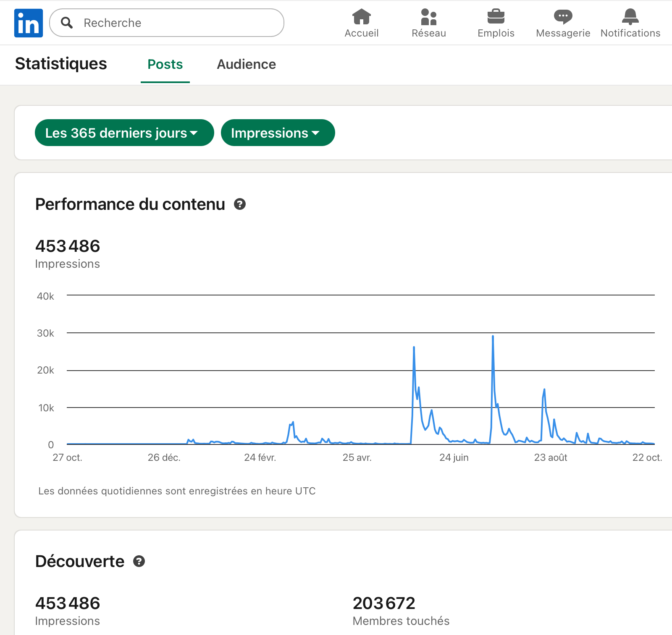The height and width of the screenshot is (635, 672).
Task: Select the Posts tab
Action: [x=165, y=64]
